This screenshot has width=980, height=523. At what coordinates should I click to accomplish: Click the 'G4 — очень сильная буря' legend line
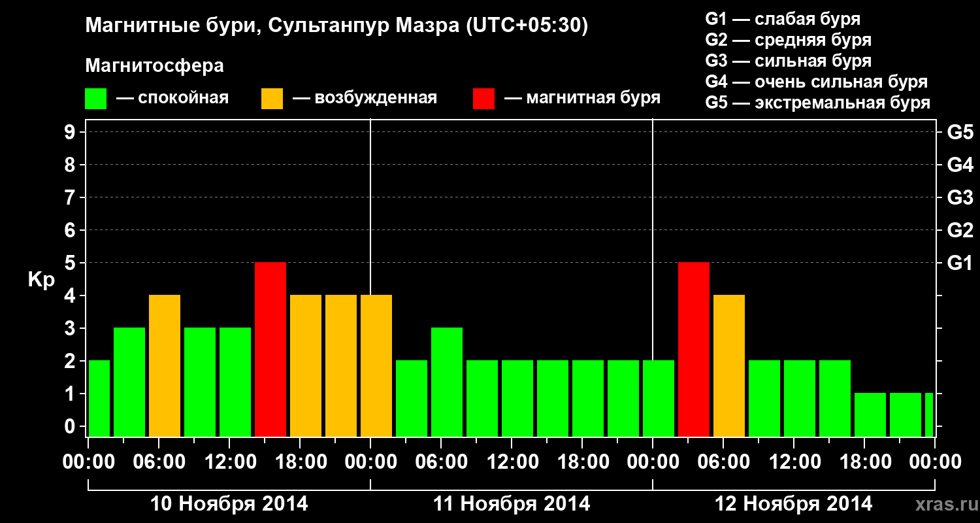[817, 82]
